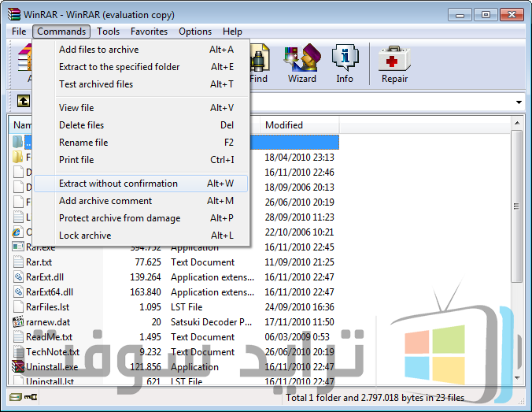The height and width of the screenshot is (412, 532).
Task: Minimize the WinRAR window
Action: [460, 15]
